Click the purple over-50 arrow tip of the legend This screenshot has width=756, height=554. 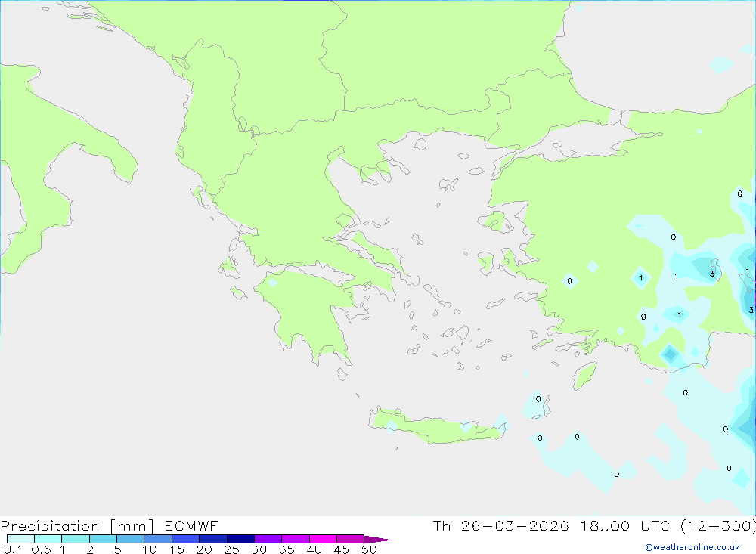[x=378, y=539]
